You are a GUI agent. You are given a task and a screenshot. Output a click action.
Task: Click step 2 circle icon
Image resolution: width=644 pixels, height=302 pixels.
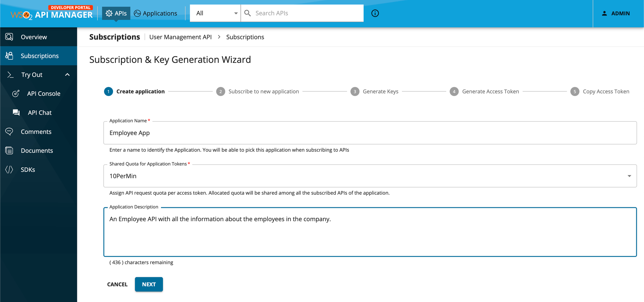[221, 92]
